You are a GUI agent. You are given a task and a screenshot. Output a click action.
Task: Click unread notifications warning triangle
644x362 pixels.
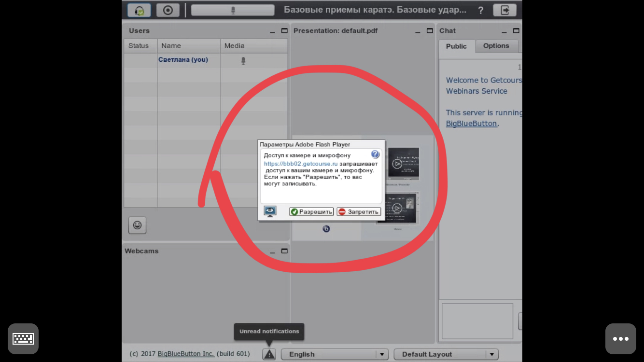[x=269, y=354]
